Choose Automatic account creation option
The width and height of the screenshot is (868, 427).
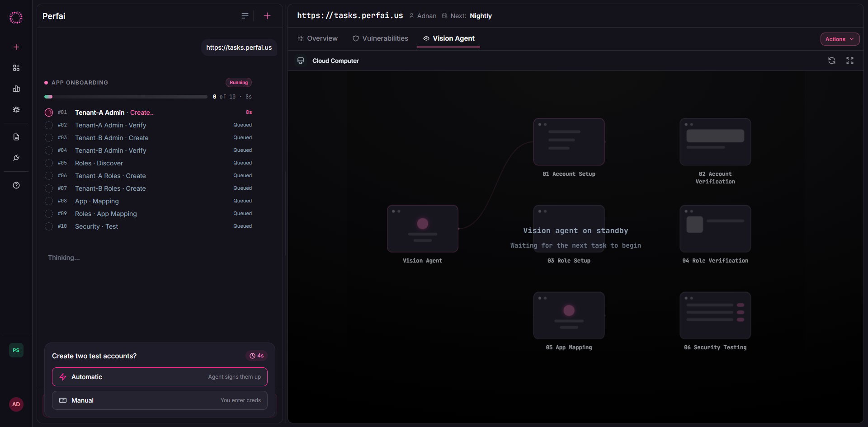pyautogui.click(x=160, y=377)
